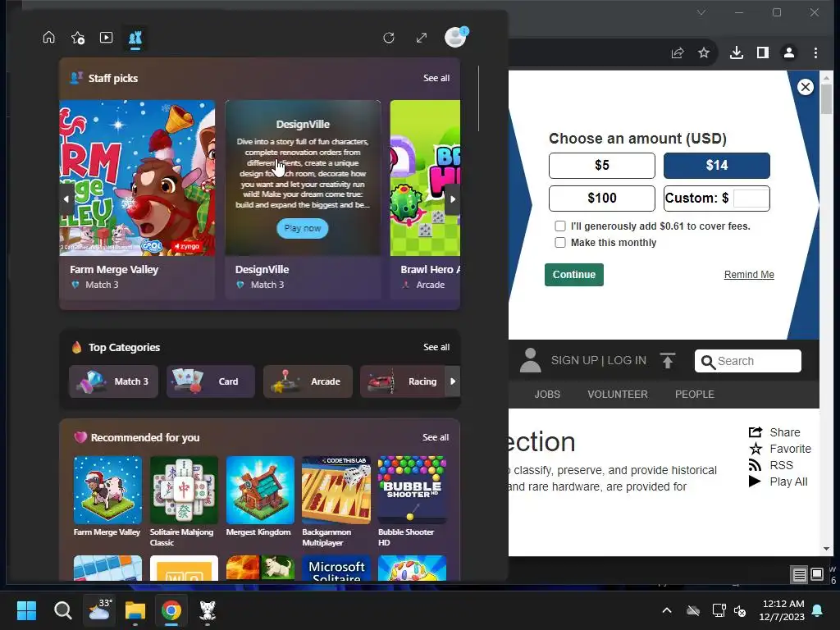
Task: Open Farm Merge Valley staff pick artwork
Action: click(x=137, y=178)
